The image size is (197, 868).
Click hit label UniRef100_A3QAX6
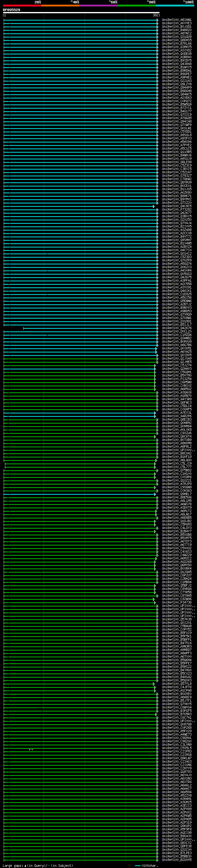click(176, 393)
